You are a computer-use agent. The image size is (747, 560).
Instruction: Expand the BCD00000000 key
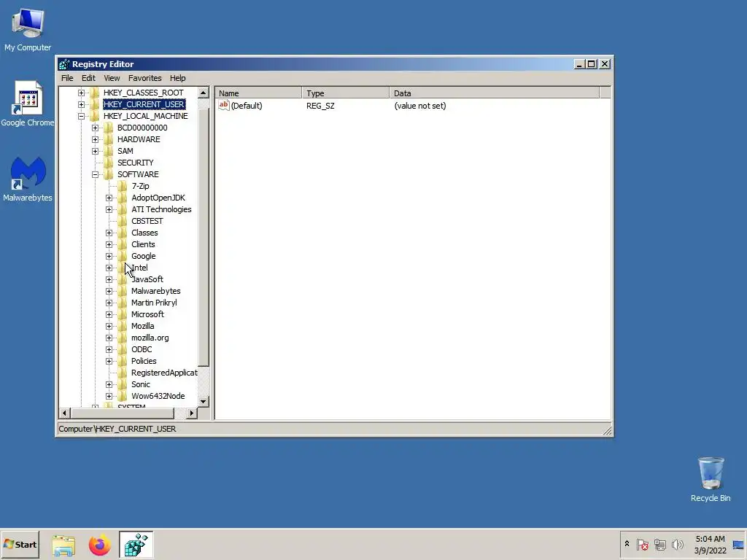pyautogui.click(x=95, y=128)
